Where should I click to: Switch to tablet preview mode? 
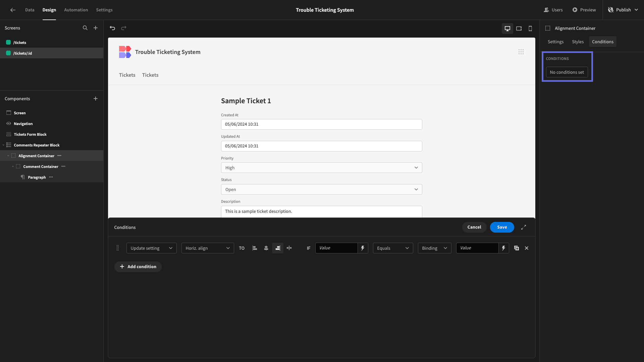(x=519, y=28)
